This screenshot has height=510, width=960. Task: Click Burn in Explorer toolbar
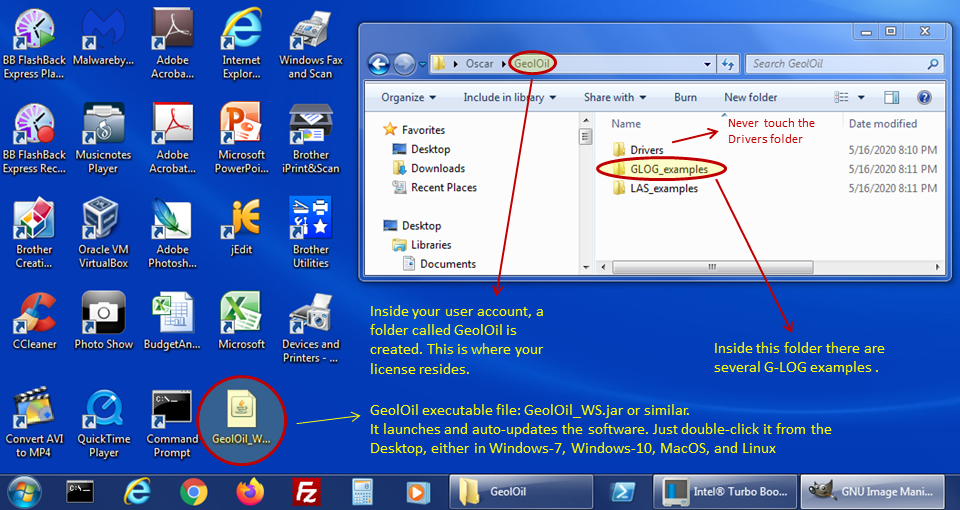tap(685, 97)
